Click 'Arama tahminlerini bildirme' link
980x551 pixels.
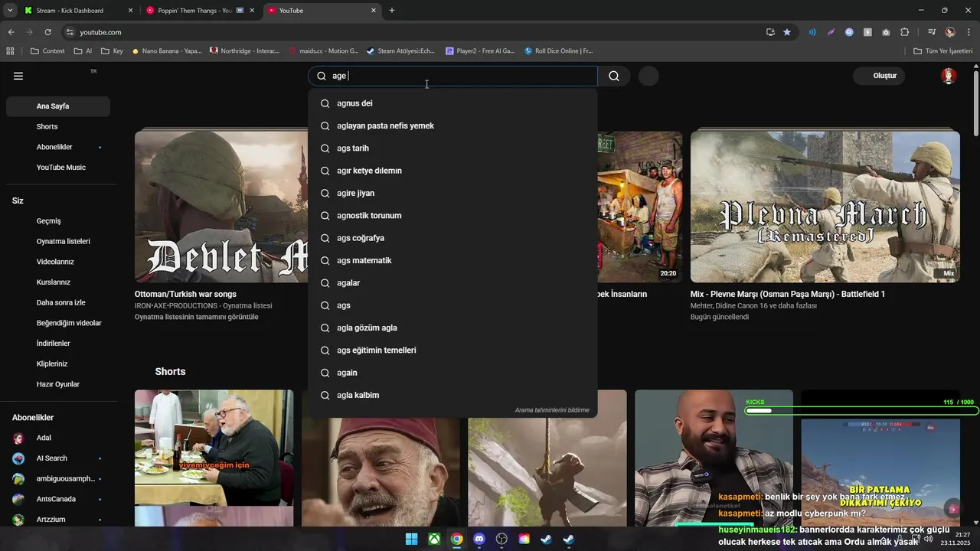552,410
